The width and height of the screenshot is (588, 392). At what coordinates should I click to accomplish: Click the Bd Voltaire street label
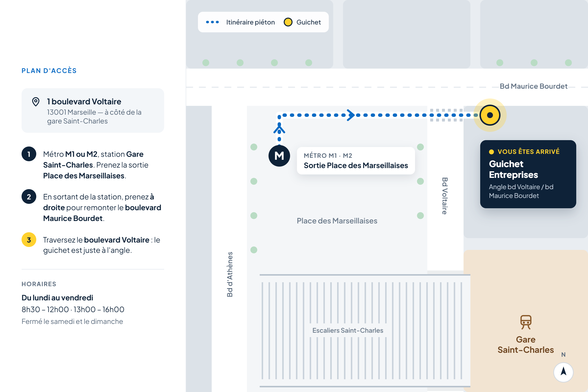444,196
